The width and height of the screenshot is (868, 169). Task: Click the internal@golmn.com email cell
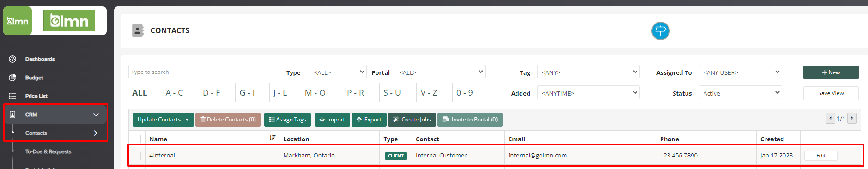tap(538, 155)
